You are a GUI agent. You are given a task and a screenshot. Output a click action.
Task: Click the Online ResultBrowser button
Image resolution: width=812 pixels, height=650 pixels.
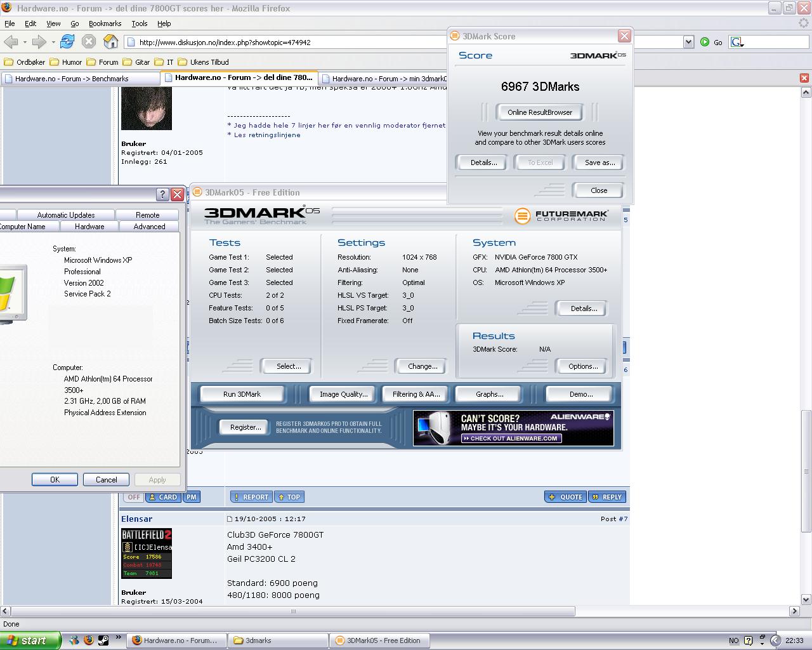tap(540, 112)
